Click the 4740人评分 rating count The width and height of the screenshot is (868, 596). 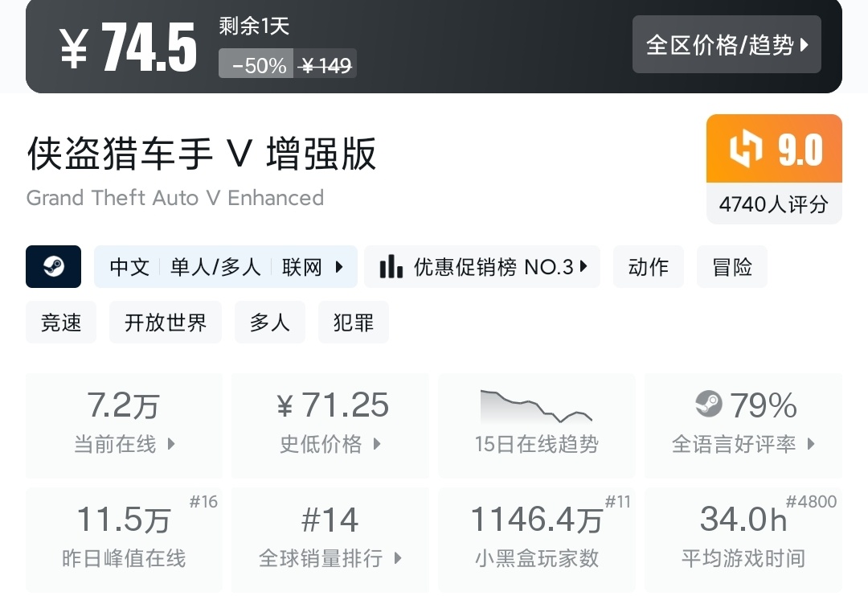773,204
